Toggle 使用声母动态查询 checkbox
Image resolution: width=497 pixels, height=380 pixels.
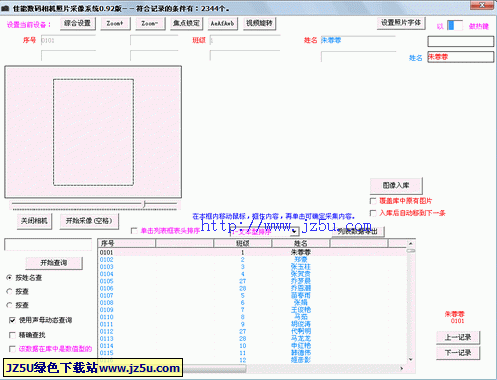[12, 320]
